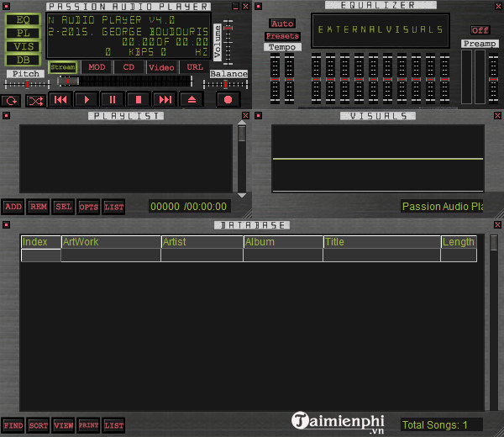Click the player menu icon beside the title
Screen dimensions: 504x437
[x=6, y=6]
